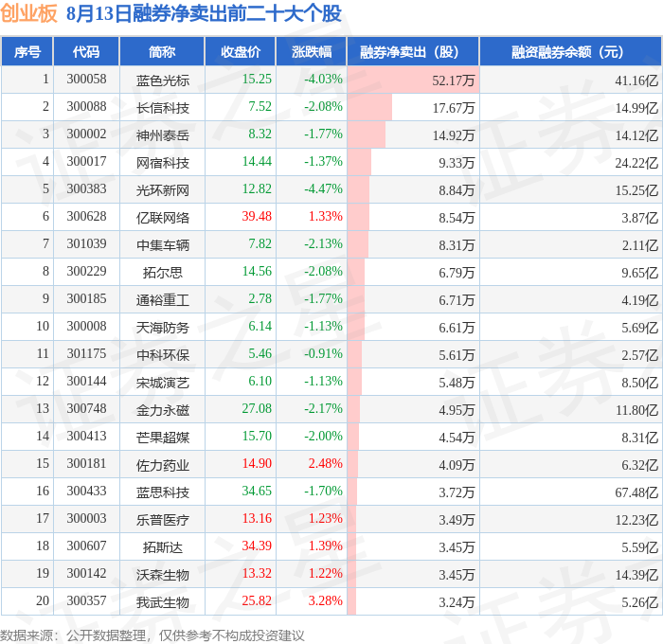This screenshot has height=644, width=663.
Task: Click the 数据来源 footer note
Action: click(x=152, y=635)
